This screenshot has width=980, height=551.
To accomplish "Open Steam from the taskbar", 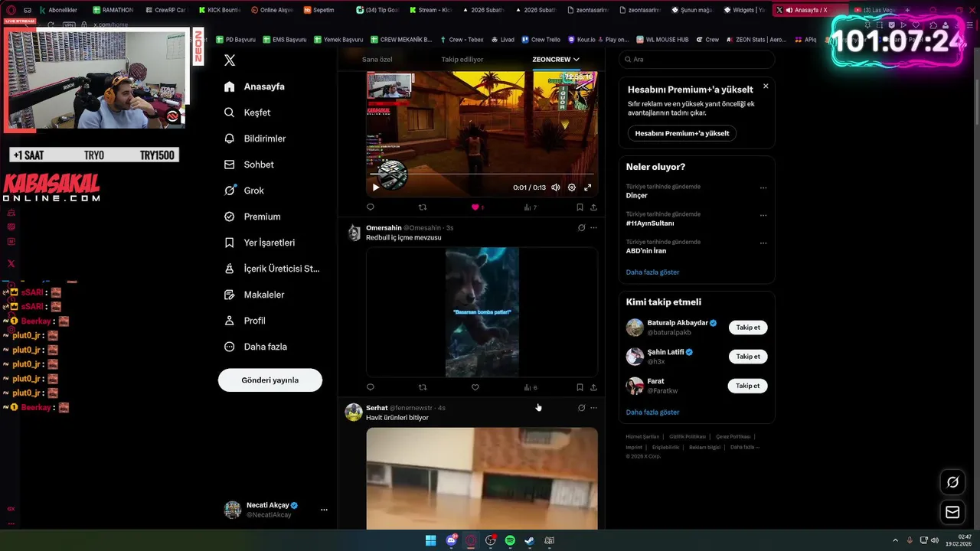I will coord(529,541).
